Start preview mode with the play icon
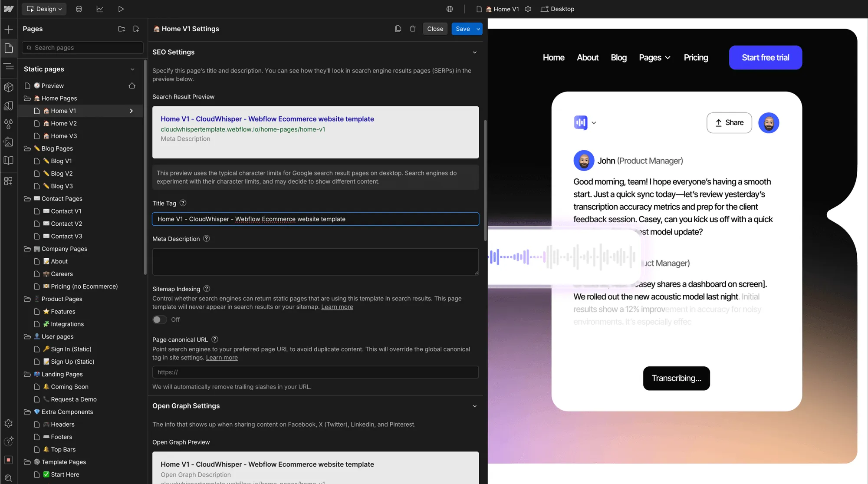868x484 pixels. tap(121, 9)
